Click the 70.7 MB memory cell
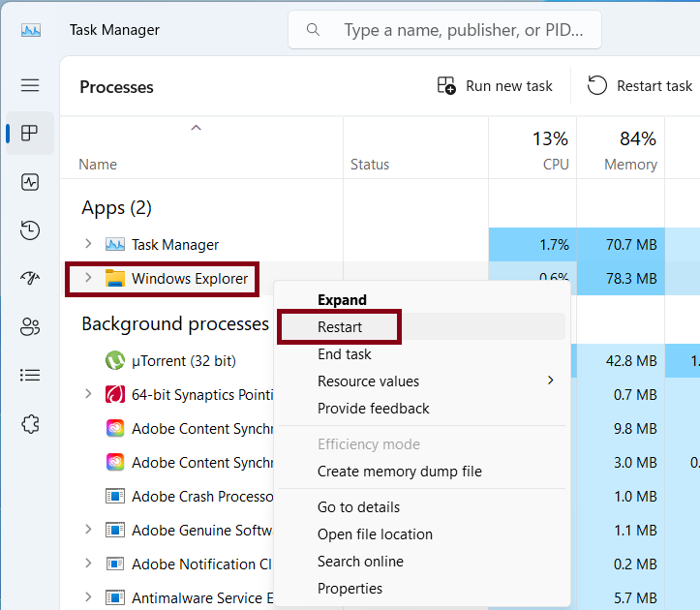The height and width of the screenshot is (610, 700). pyautogui.click(x=621, y=245)
